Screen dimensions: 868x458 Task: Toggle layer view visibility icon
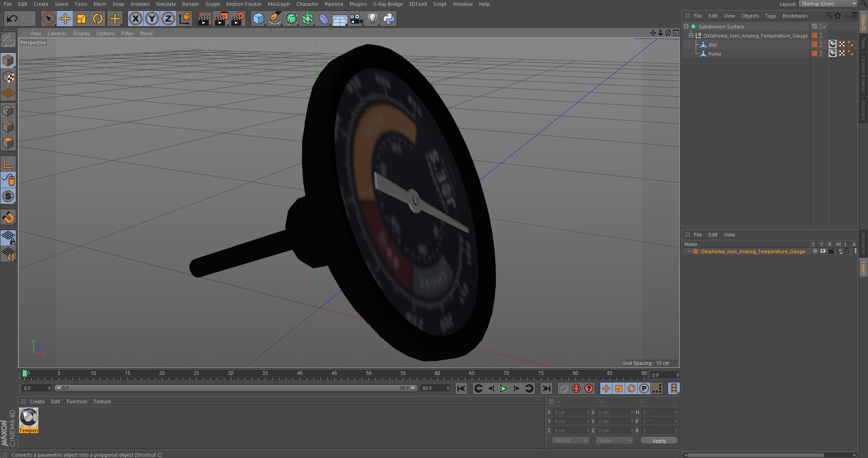[823, 251]
